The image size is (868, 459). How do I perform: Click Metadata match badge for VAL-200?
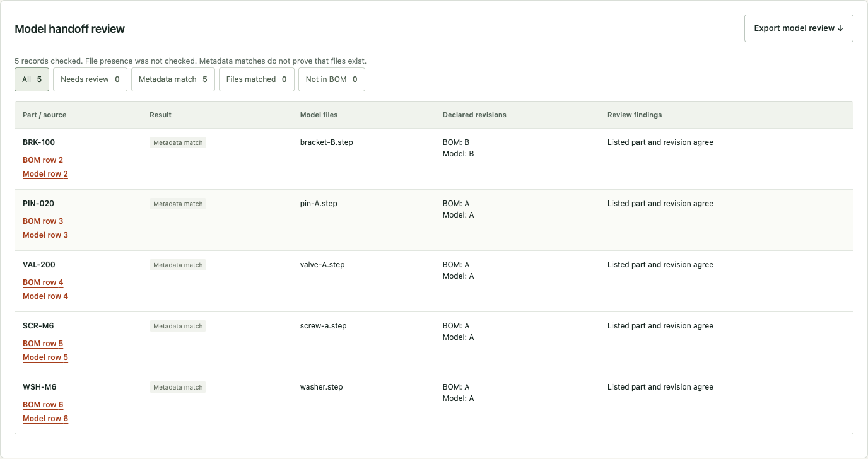tap(178, 265)
